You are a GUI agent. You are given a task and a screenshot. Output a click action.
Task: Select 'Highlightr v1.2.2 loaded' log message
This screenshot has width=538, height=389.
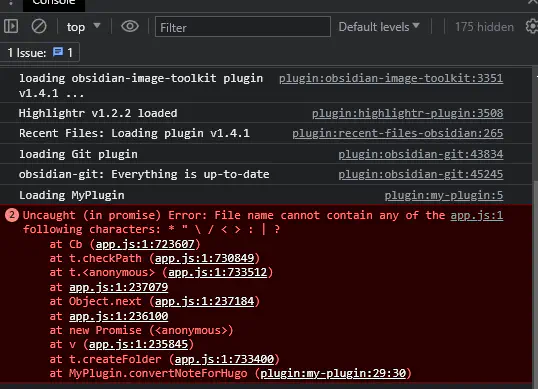point(98,113)
